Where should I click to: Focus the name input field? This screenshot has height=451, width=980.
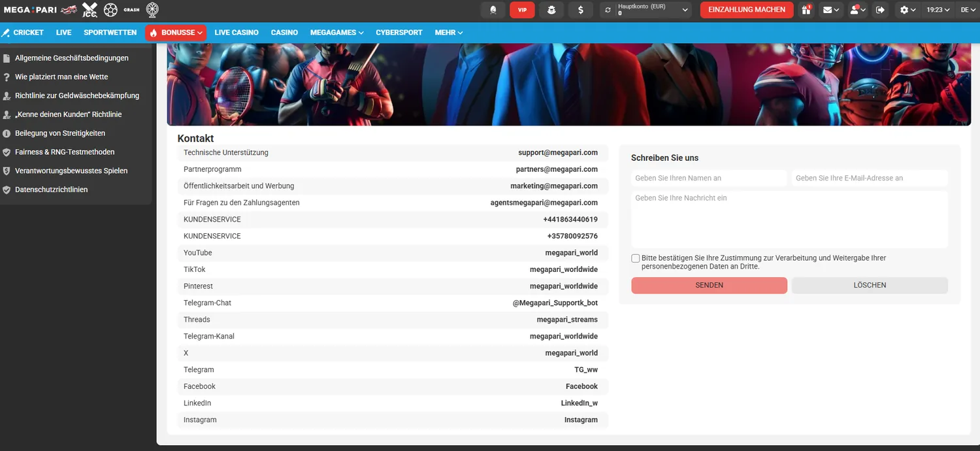point(709,178)
